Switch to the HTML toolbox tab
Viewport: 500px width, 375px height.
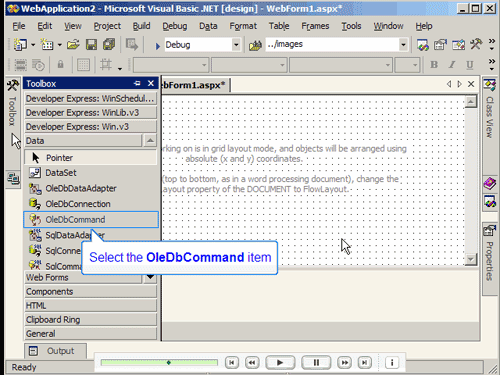click(x=90, y=306)
